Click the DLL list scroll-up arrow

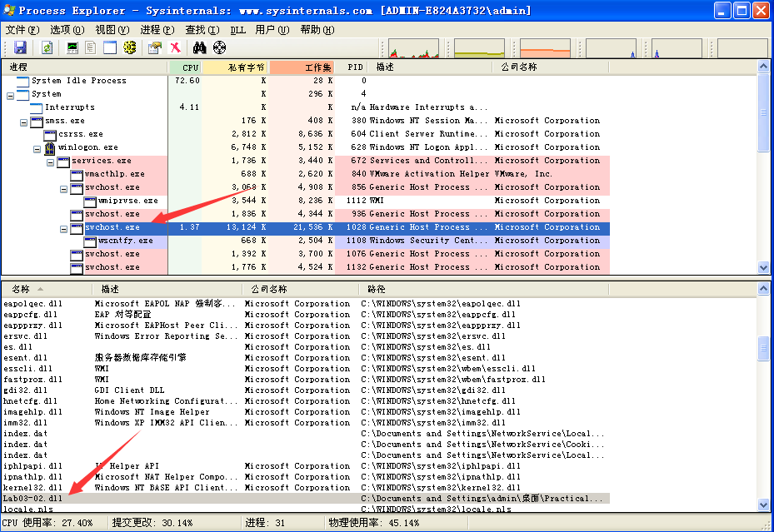[x=764, y=289]
